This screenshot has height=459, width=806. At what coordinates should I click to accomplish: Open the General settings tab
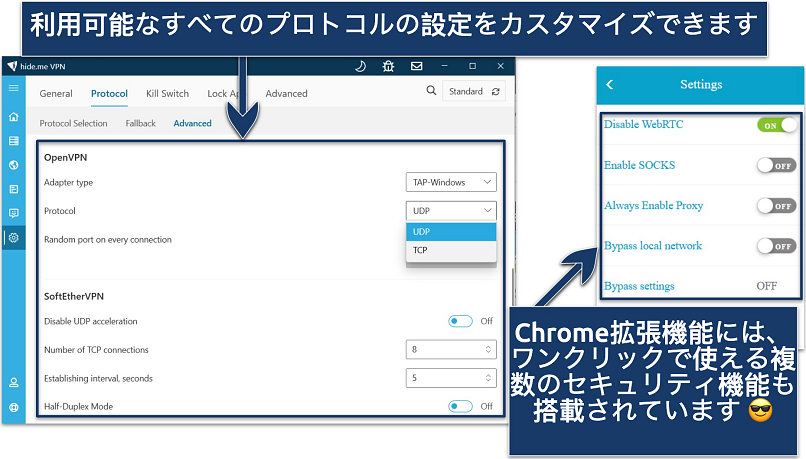pyautogui.click(x=56, y=94)
